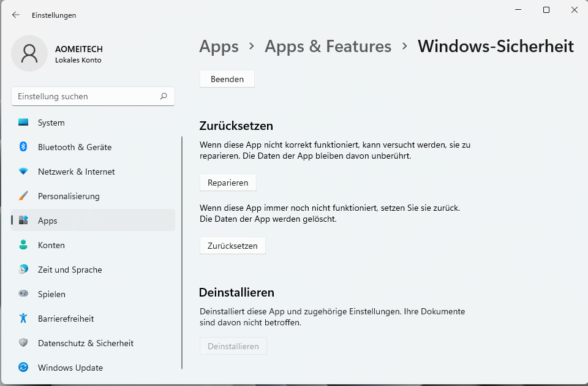Click the Zeit und Sprache clock icon
This screenshot has width=588, height=386.
(x=23, y=270)
